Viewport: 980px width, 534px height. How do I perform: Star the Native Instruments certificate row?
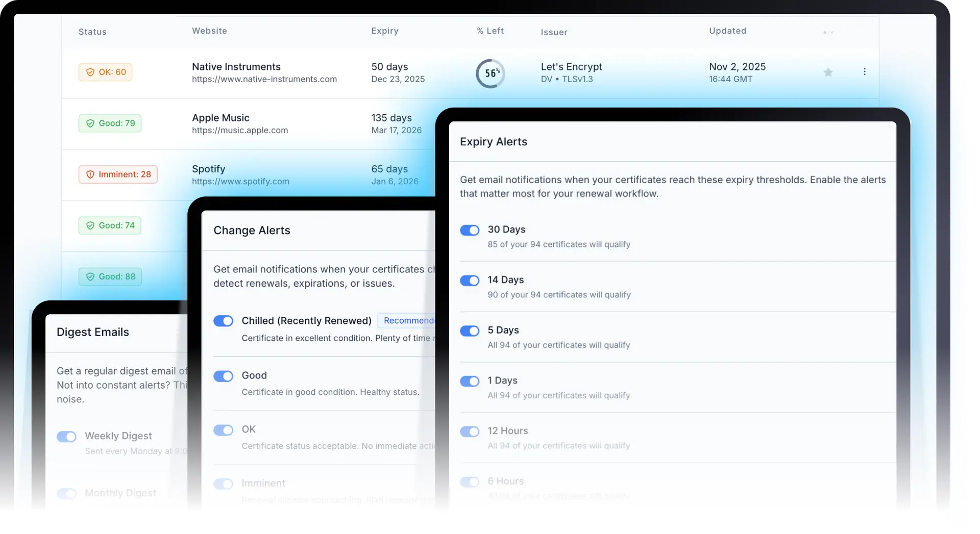click(828, 72)
